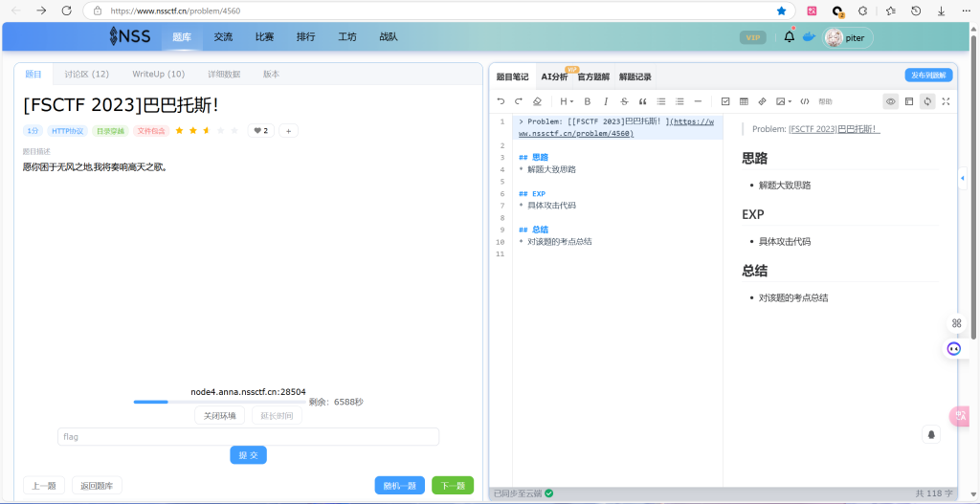Expand the insert image dropdown

pos(783,101)
